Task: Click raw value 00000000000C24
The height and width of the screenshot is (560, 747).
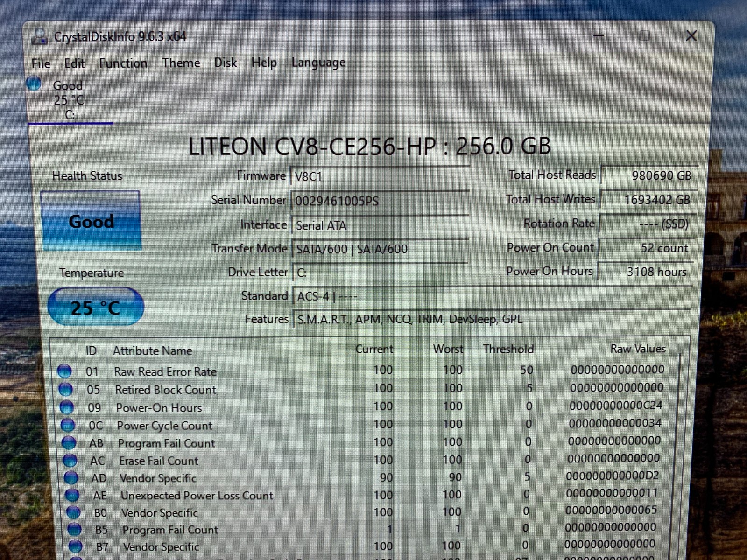Action: (616, 406)
